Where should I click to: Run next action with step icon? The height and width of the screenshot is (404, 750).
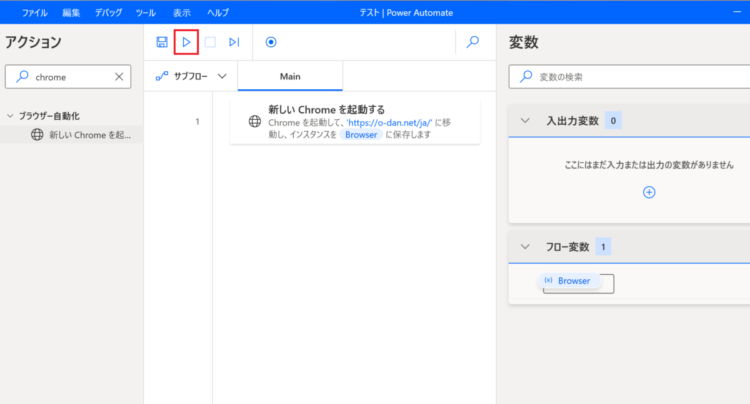point(234,42)
